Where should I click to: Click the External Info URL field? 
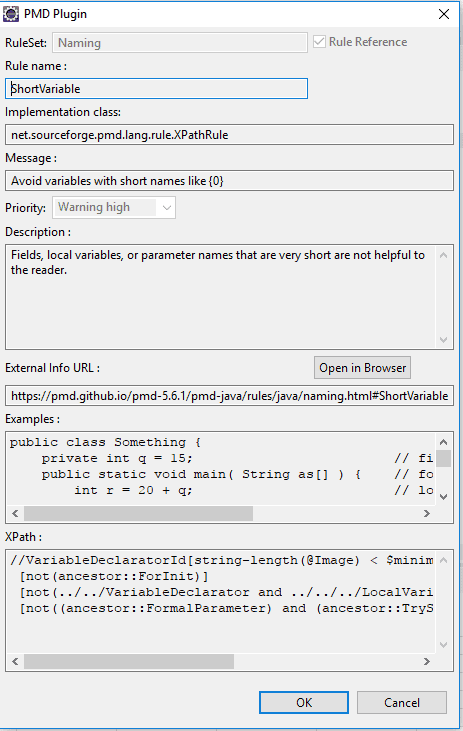click(x=229, y=396)
